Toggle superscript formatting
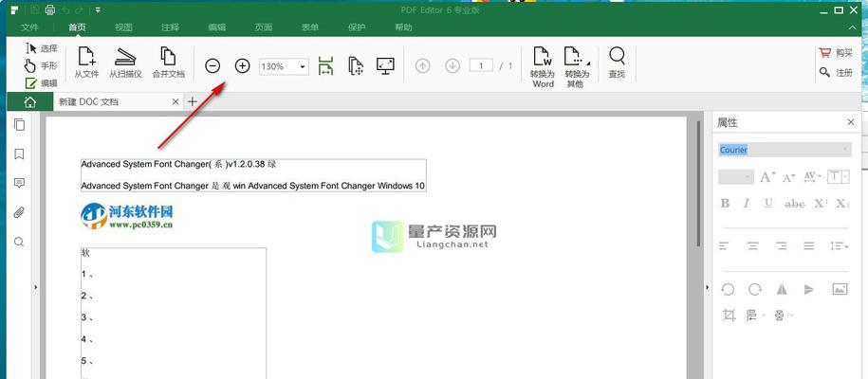 coord(821,204)
